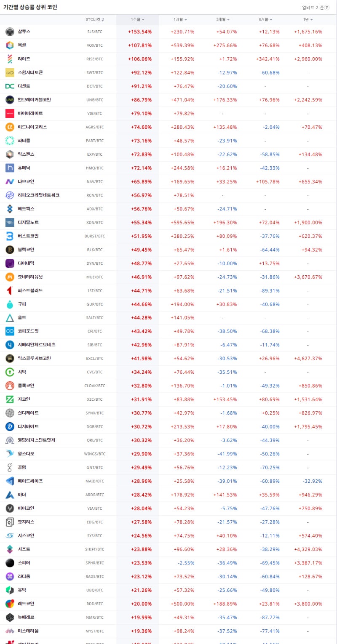Click the 골렘 GNT icon
Image resolution: width=337 pixels, height=644 pixels.
tap(10, 467)
